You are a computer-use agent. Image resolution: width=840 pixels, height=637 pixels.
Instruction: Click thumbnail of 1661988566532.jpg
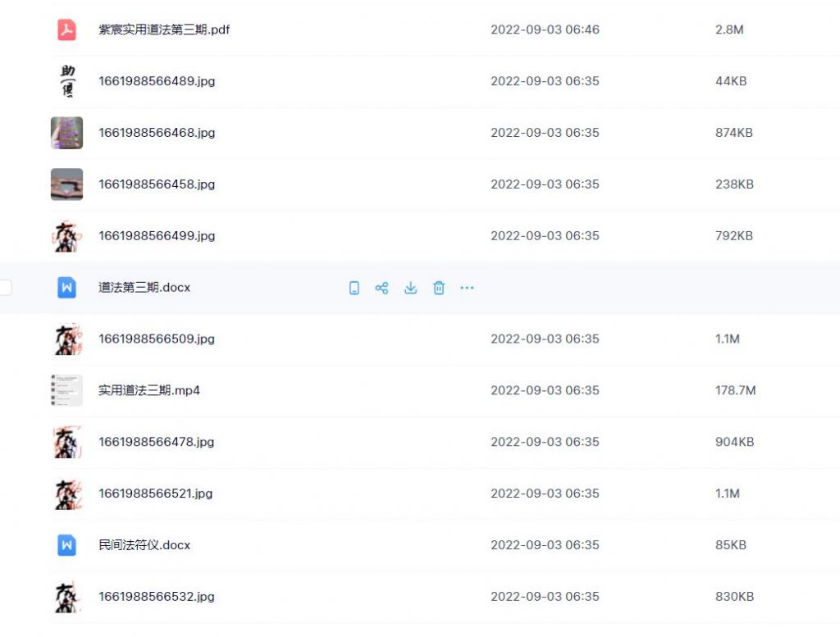(66, 597)
